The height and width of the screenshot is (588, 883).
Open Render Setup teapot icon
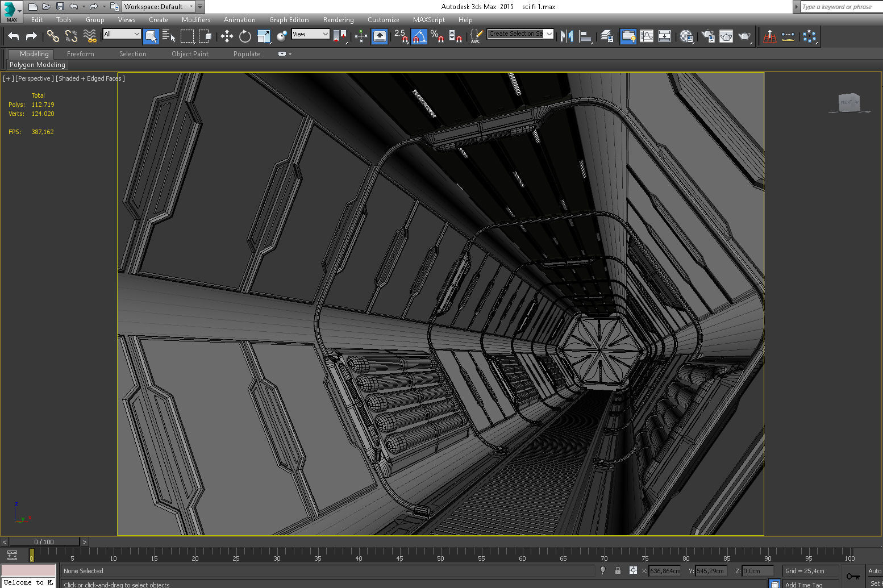708,36
